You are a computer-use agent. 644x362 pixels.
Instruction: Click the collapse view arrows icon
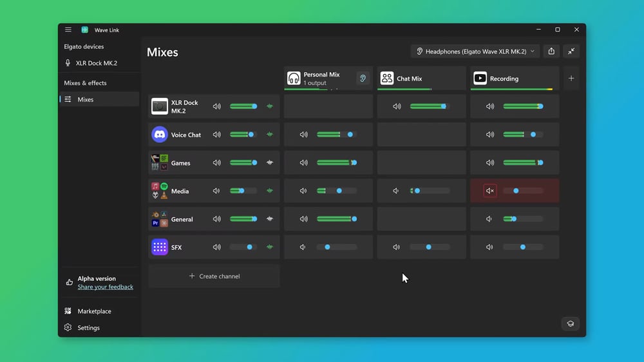pos(571,52)
